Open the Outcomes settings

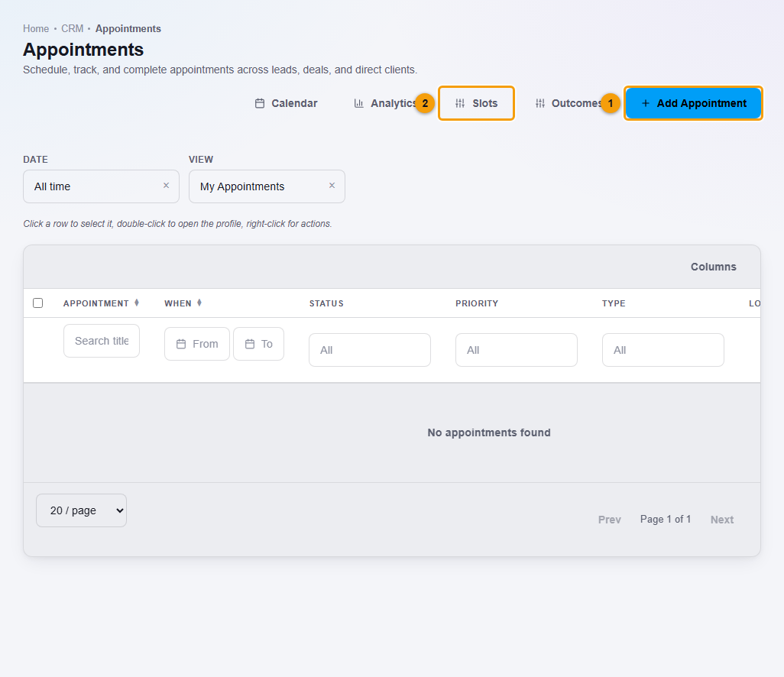pyautogui.click(x=569, y=103)
